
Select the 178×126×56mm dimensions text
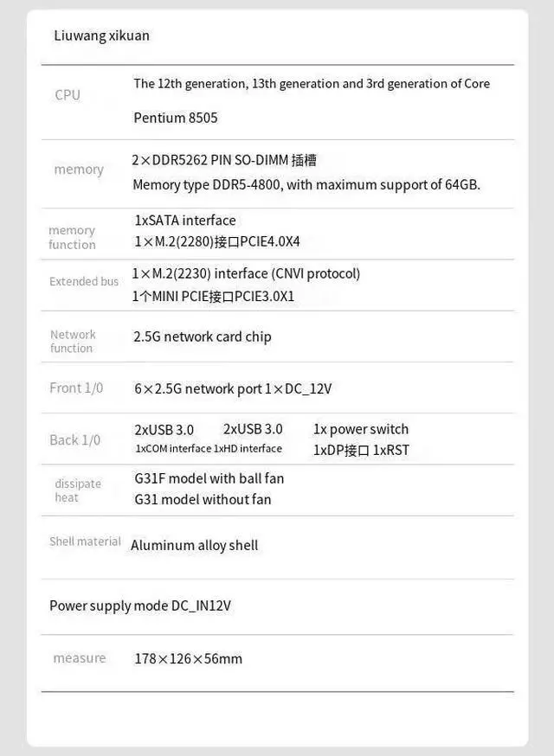pyautogui.click(x=189, y=658)
